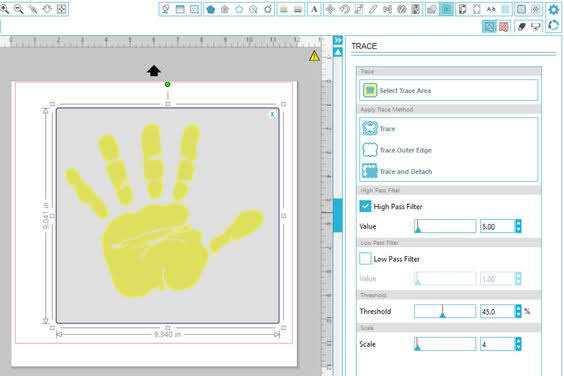Click the Threshold slider track
Screen dimensions: 564x376
click(445, 311)
